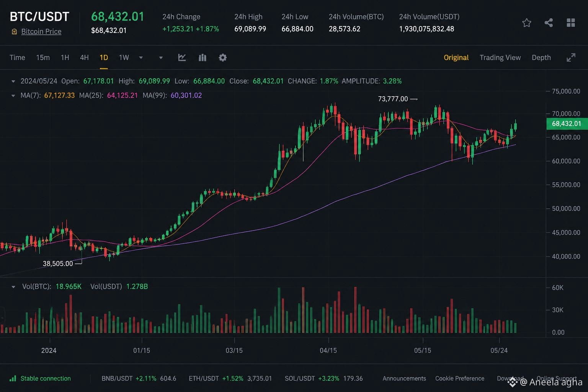Click the 04/15 date axis label

pos(328,350)
